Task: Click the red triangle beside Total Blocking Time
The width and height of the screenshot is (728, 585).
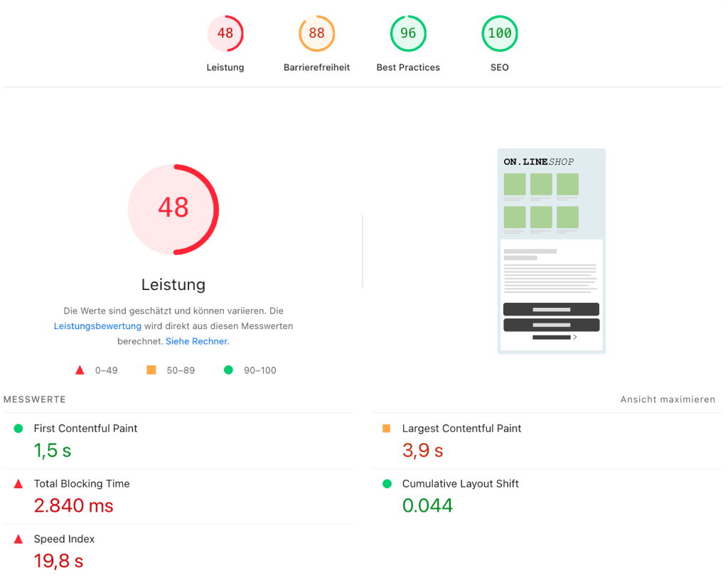Action: 18,484
